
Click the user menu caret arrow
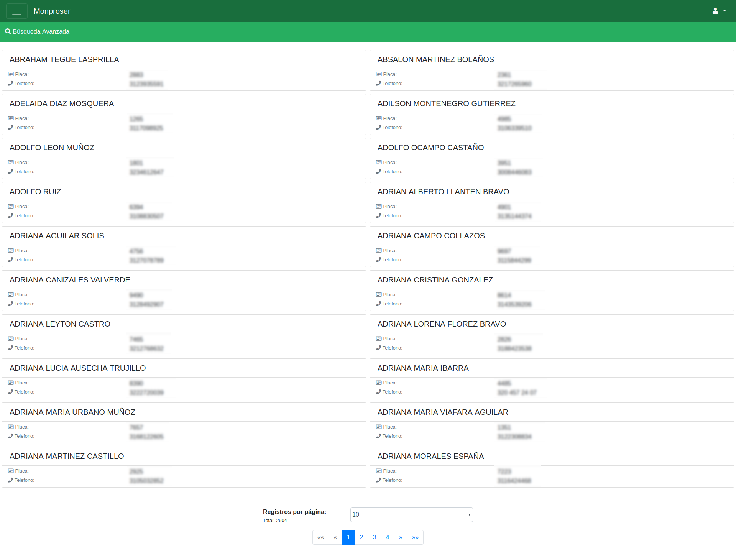pyautogui.click(x=724, y=11)
